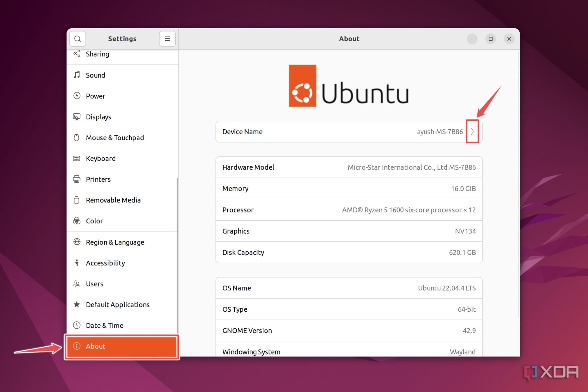Select the Mouse & Touchpad icon
588x392 pixels.
pyautogui.click(x=77, y=137)
